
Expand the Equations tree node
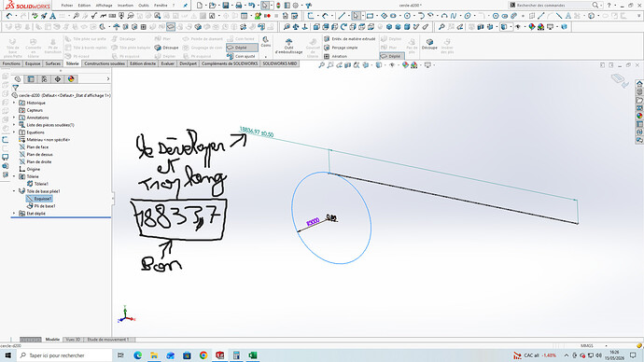(14, 132)
